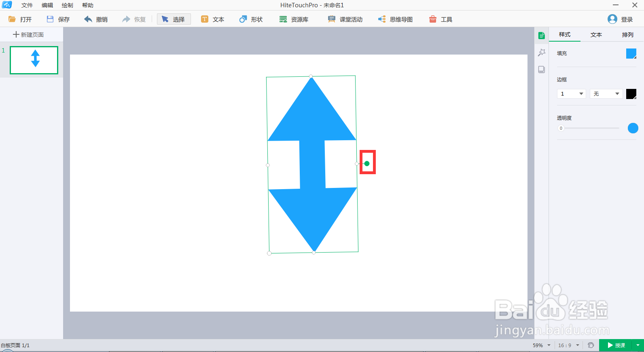The image size is (644, 352).
Task: Click the blue circle beside the 透明度 slider
Action: pyautogui.click(x=633, y=128)
